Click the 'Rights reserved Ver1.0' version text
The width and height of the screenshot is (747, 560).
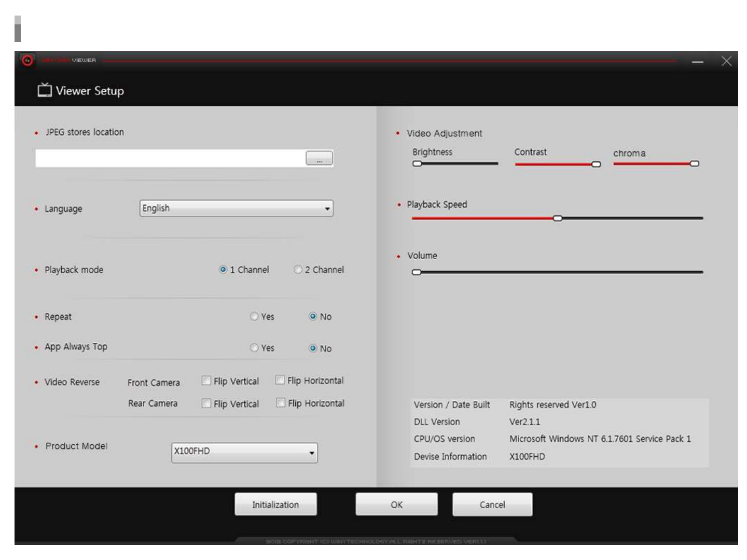(x=552, y=404)
